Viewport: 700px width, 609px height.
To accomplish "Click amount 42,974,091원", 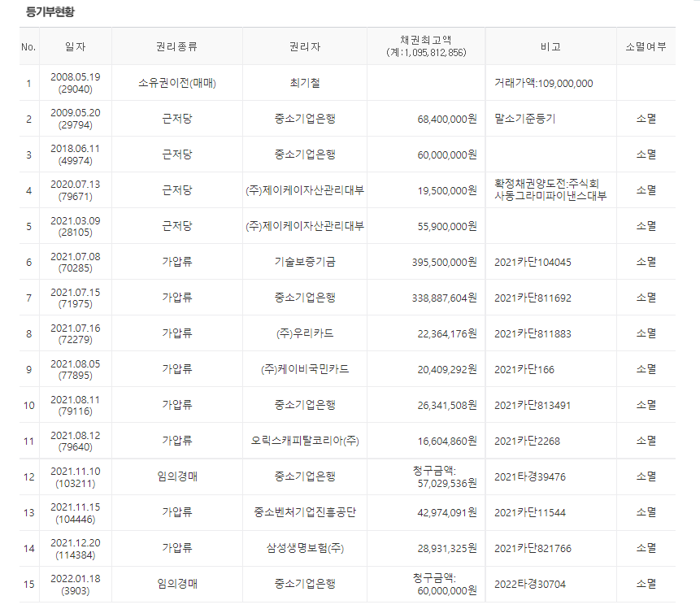I will (x=447, y=512).
